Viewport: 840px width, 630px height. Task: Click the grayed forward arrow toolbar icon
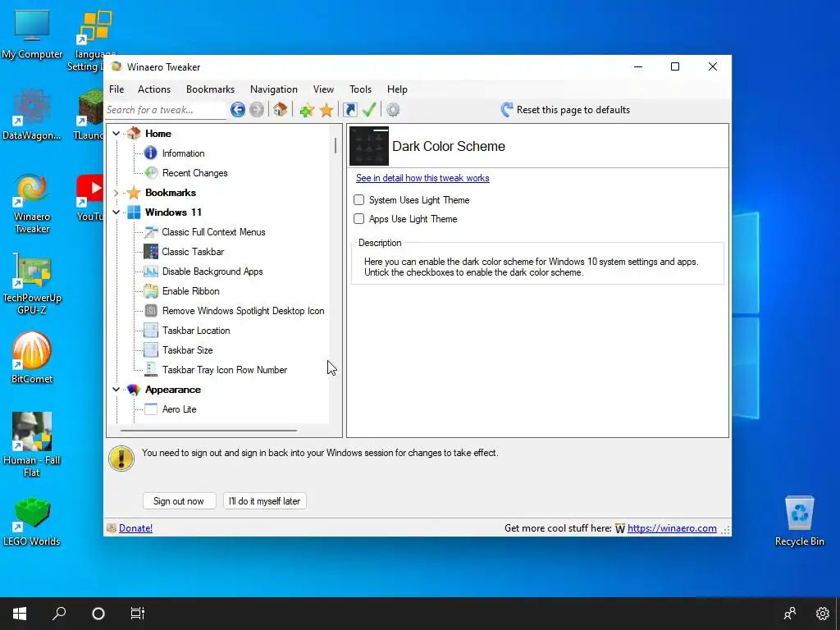257,110
